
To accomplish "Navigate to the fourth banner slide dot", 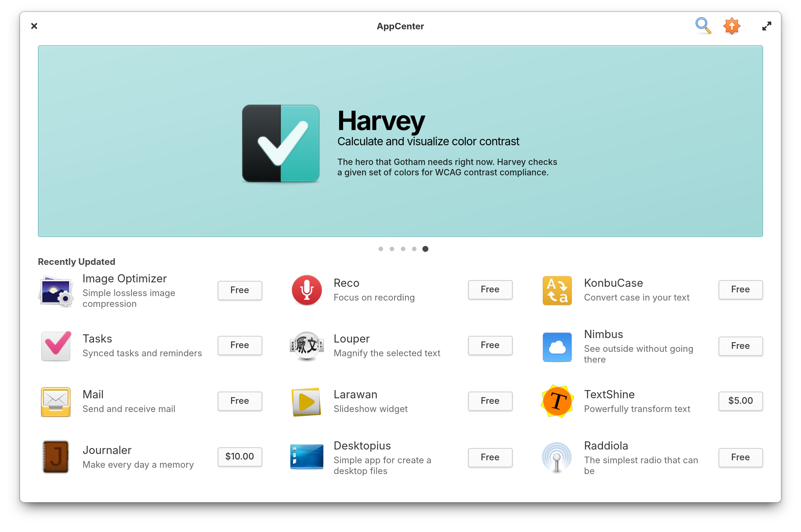I will 415,248.
